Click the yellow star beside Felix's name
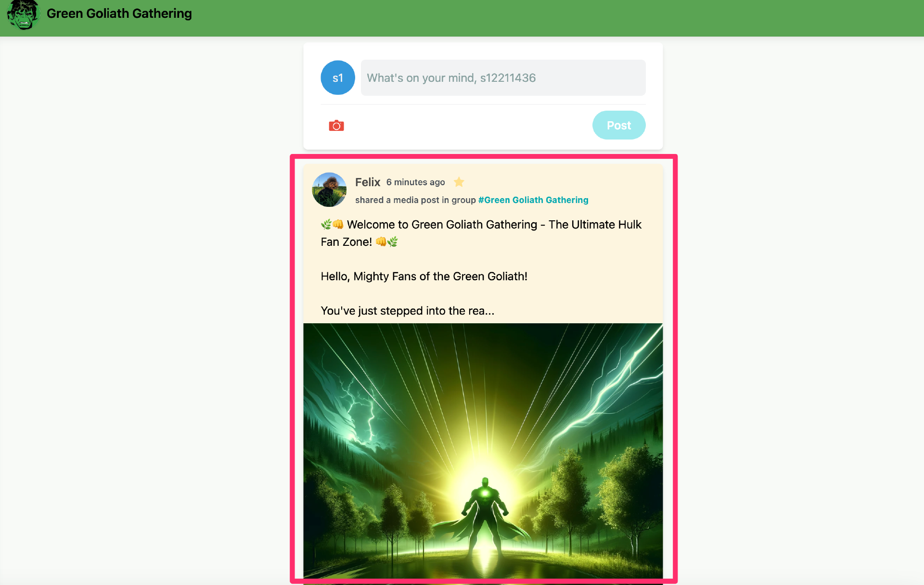This screenshot has height=585, width=924. (x=459, y=182)
